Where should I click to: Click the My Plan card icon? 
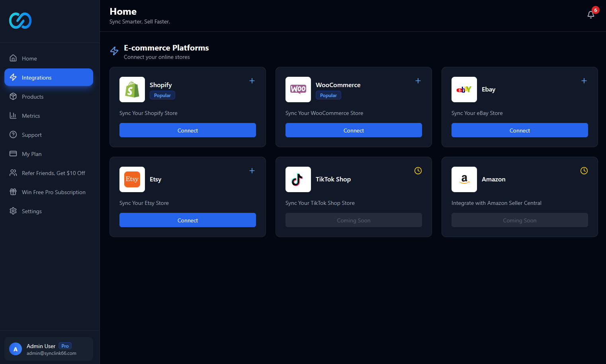tap(13, 154)
